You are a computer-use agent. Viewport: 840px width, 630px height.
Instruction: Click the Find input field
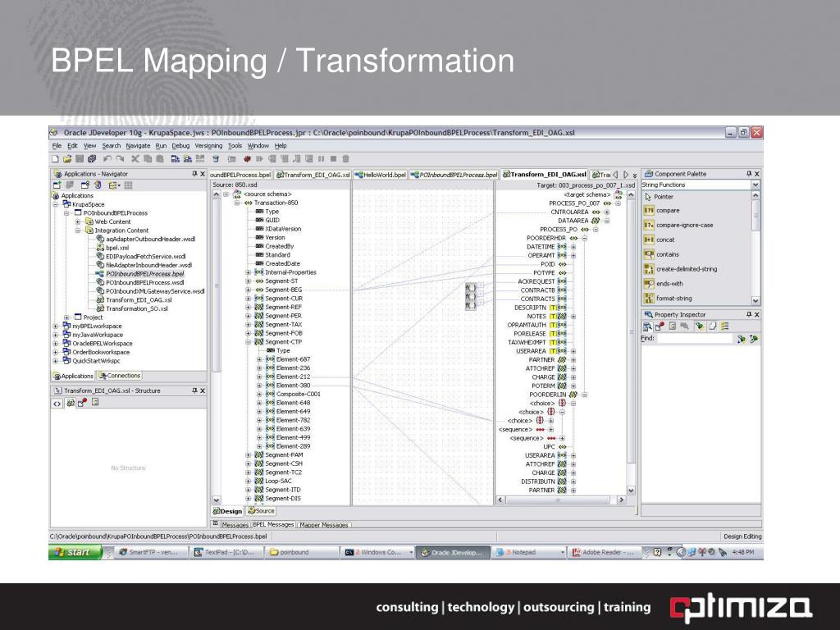[695, 339]
